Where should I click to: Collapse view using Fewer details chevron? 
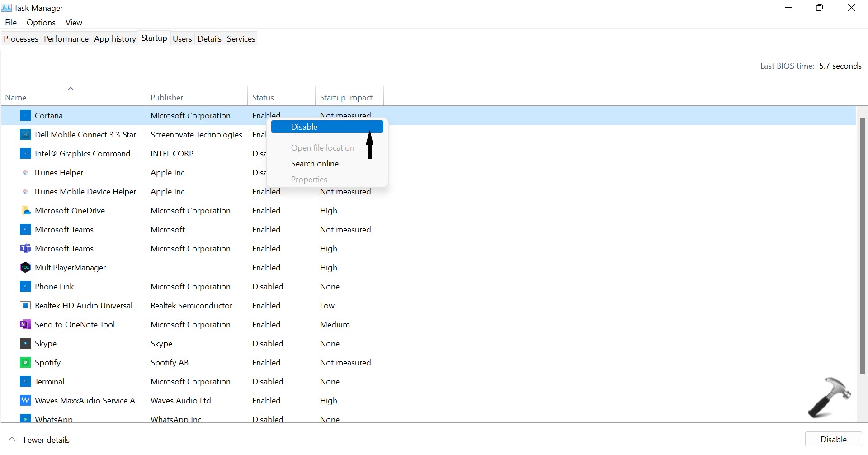tap(12, 440)
